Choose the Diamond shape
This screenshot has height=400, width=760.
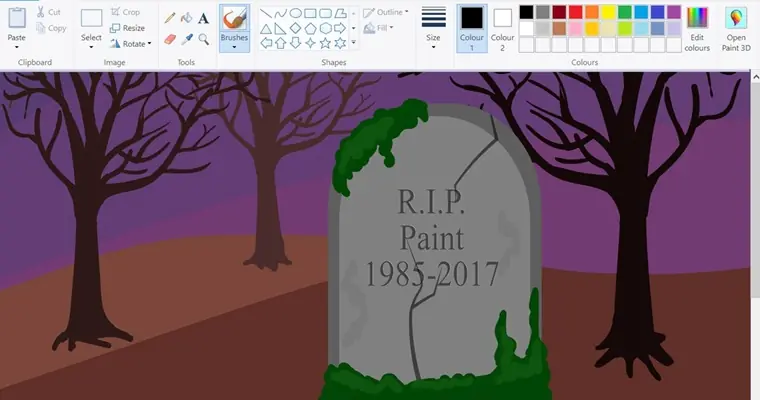point(295,29)
